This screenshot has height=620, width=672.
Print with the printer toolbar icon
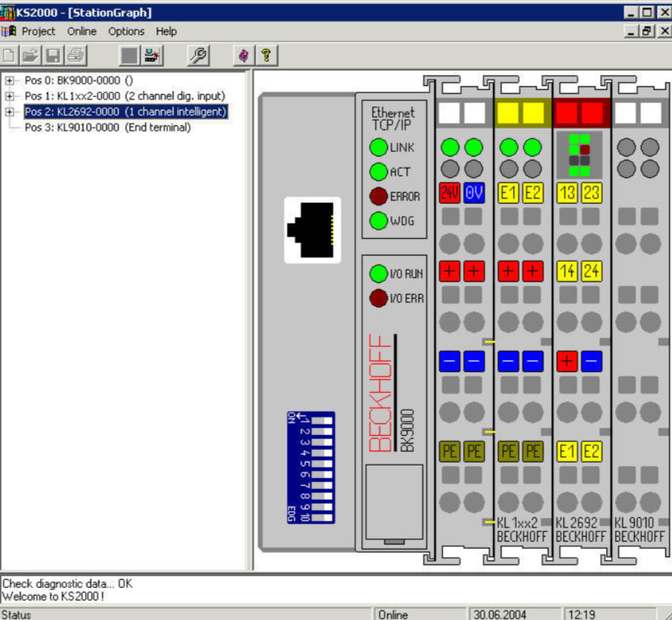76,56
